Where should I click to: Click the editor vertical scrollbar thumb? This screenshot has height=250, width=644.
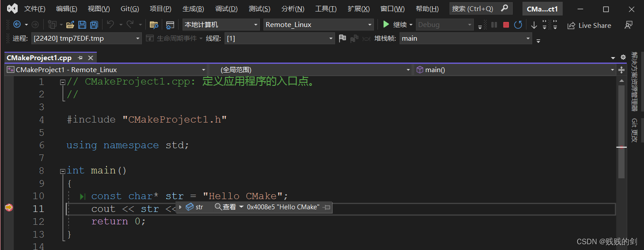pos(621,132)
